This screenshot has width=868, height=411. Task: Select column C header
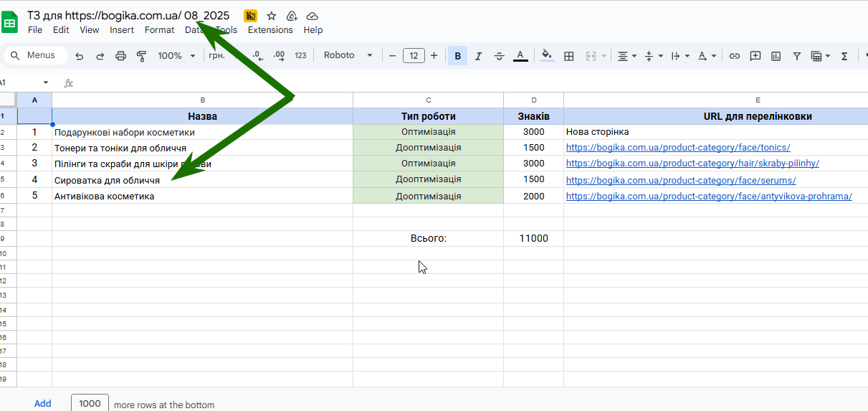point(428,100)
